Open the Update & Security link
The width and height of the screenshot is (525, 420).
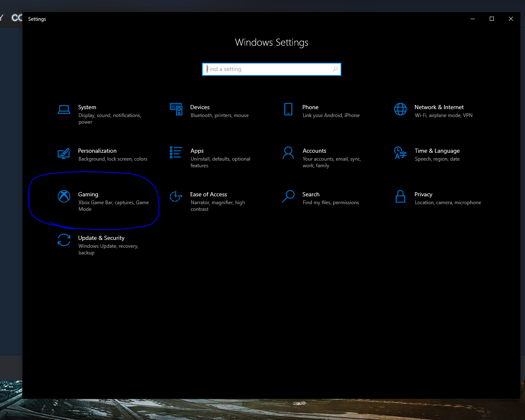[x=101, y=238]
